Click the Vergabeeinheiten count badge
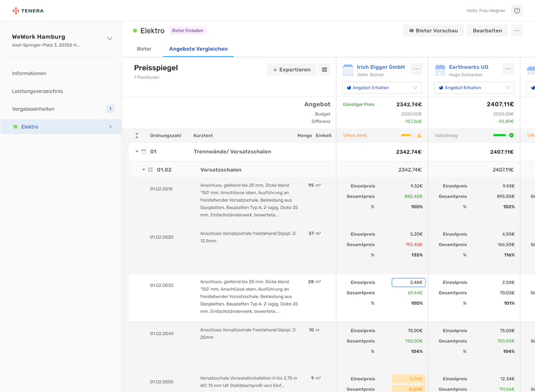Viewport: 535px width, 392px height. click(110, 109)
